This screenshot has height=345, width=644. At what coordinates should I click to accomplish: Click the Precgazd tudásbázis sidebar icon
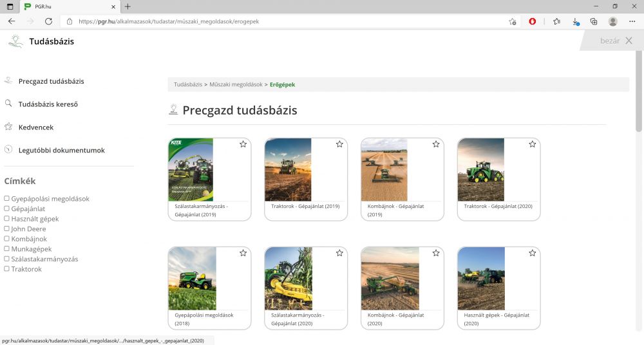pos(8,80)
